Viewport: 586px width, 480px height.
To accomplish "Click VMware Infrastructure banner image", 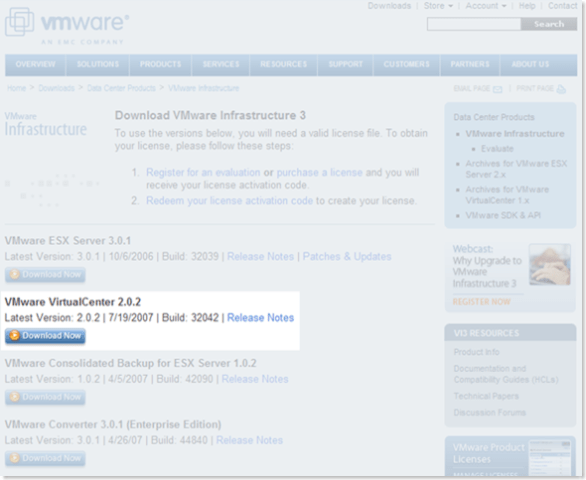I will pyautogui.click(x=46, y=125).
